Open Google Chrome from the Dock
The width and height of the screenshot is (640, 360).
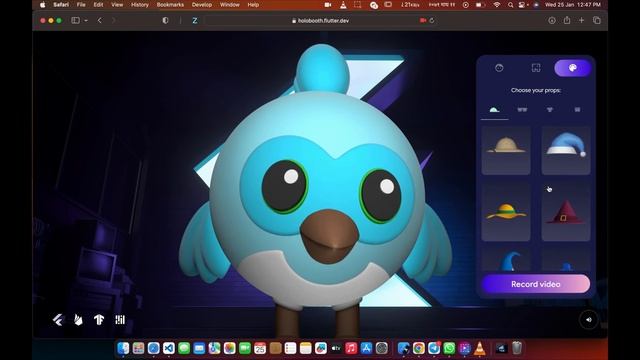coord(418,348)
